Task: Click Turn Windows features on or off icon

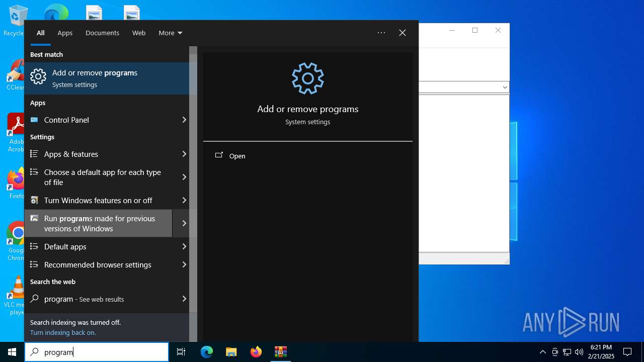Action: 34,200
